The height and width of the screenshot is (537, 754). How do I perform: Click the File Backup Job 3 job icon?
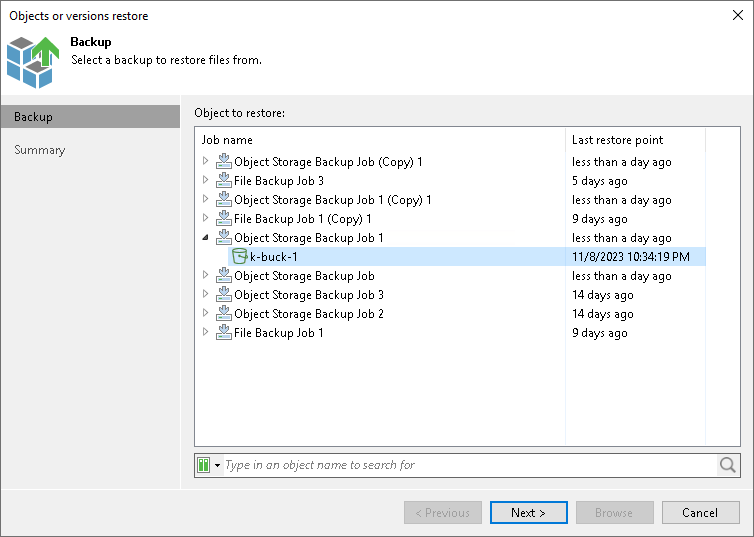(224, 180)
